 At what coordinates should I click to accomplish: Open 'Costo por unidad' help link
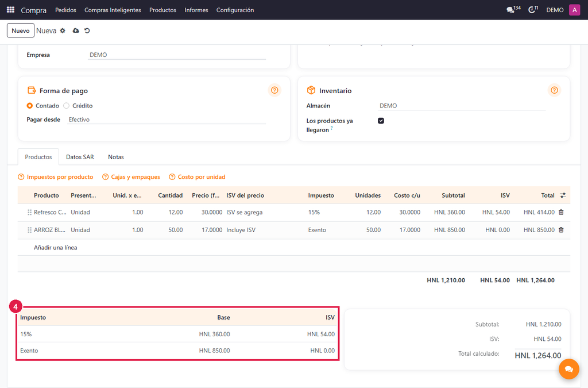tap(198, 176)
